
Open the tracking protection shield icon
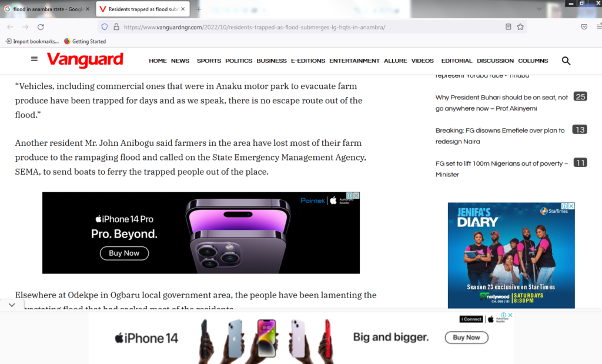click(105, 27)
